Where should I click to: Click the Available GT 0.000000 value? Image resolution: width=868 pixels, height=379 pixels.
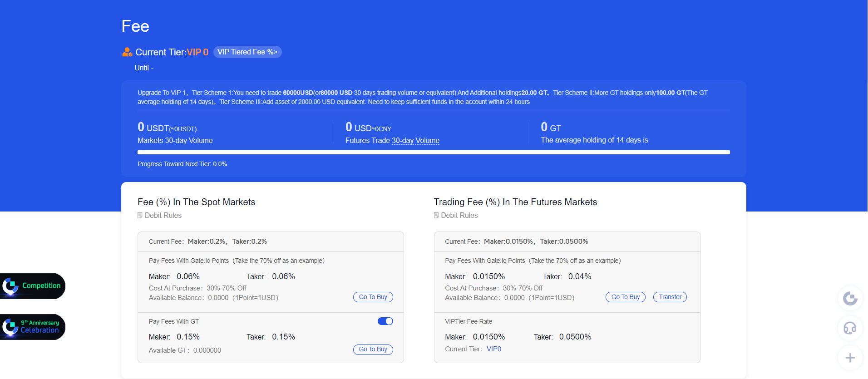tap(207, 350)
